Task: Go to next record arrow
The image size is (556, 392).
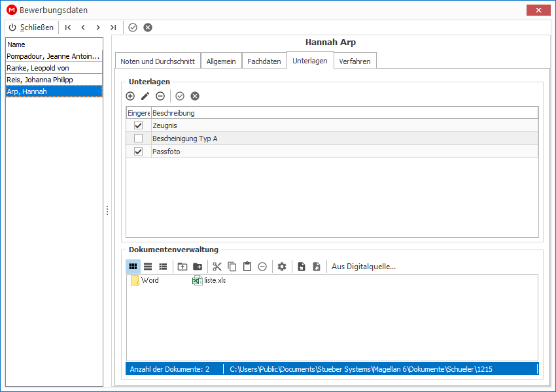Action: [x=98, y=27]
